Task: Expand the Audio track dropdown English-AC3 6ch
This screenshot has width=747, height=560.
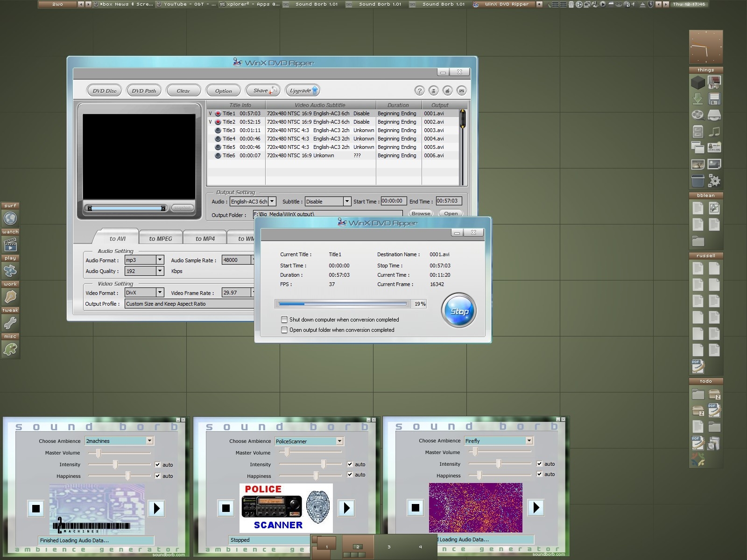Action: (x=272, y=202)
